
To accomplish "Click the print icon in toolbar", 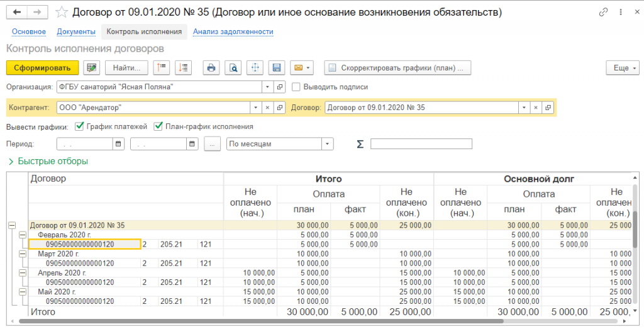I will (x=211, y=68).
